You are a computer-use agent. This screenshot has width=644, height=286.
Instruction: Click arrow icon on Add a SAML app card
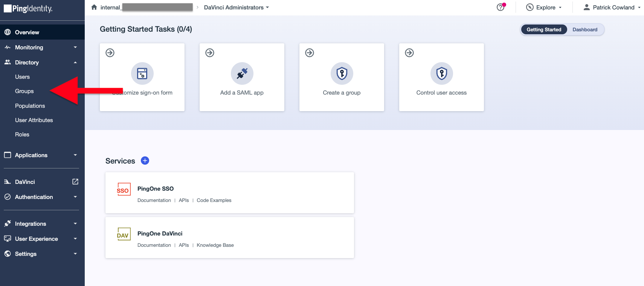(210, 53)
